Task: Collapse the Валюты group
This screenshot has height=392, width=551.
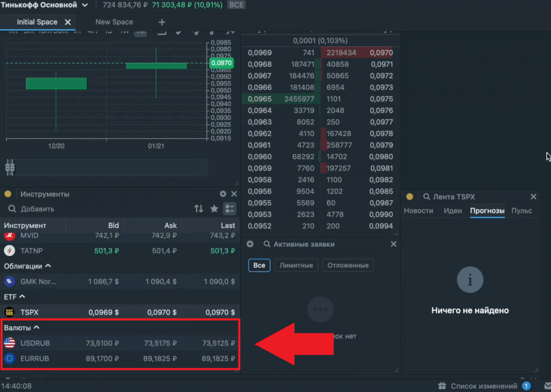Action: coord(22,327)
